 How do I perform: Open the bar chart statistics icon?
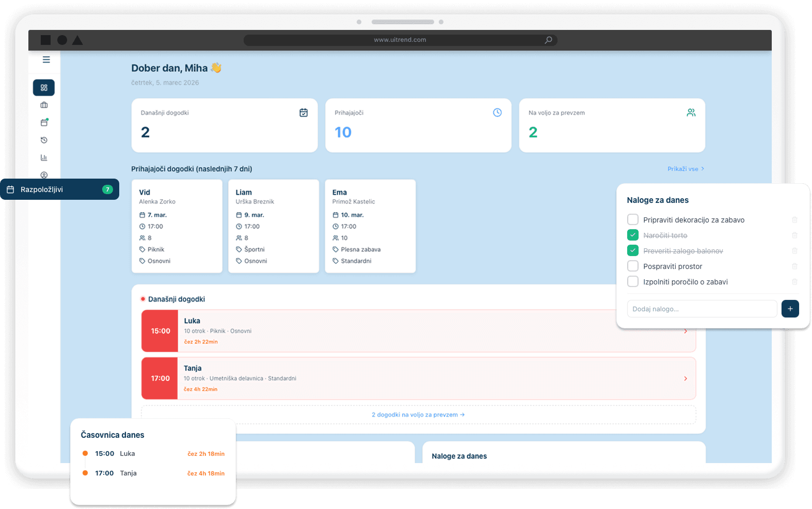click(44, 158)
